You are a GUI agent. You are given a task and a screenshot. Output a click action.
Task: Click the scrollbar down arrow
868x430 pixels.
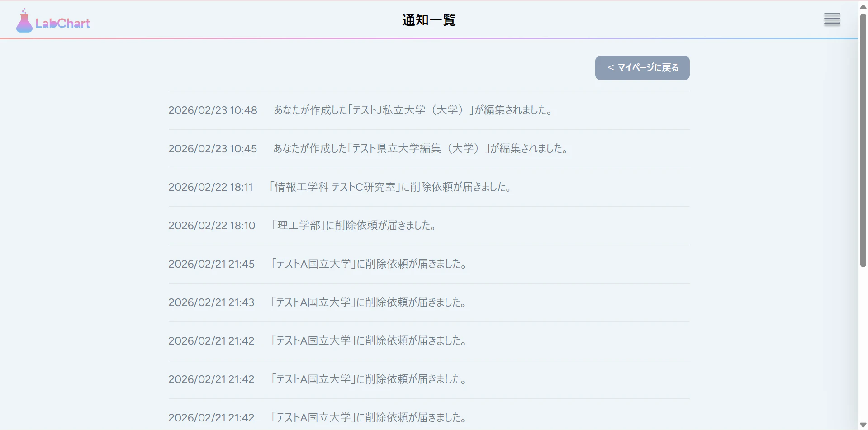(863, 425)
